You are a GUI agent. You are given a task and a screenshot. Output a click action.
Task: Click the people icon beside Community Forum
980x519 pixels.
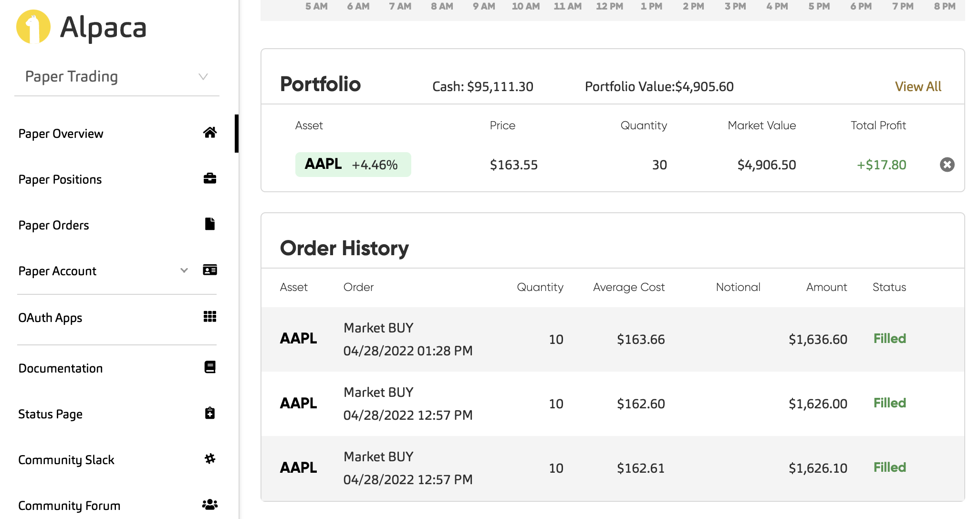(x=210, y=504)
